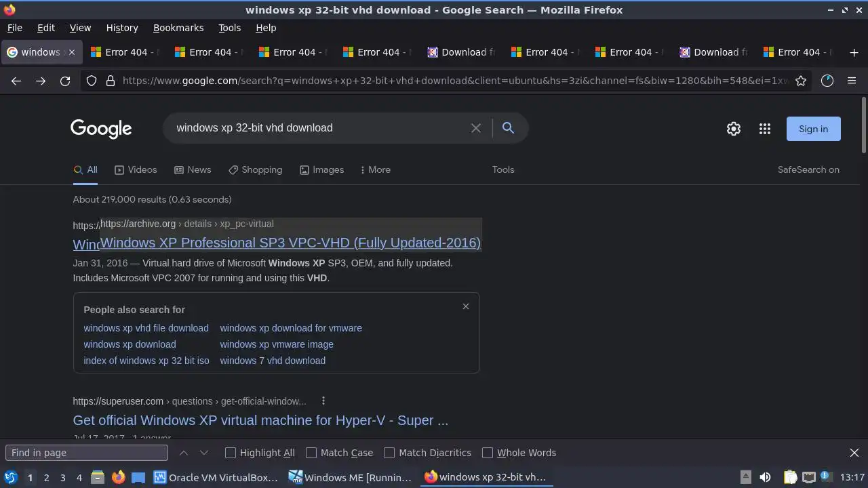
Task: Select the All results tab
Action: [x=85, y=169]
